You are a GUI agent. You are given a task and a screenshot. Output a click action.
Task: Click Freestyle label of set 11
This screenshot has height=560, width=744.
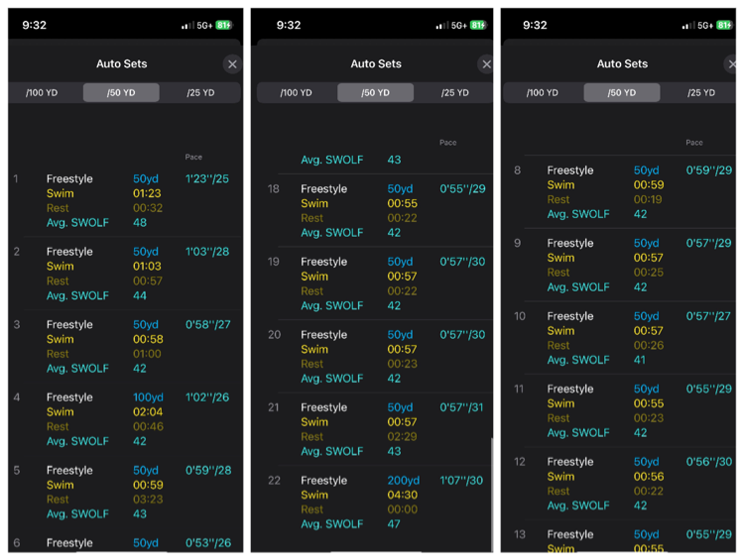click(569, 389)
